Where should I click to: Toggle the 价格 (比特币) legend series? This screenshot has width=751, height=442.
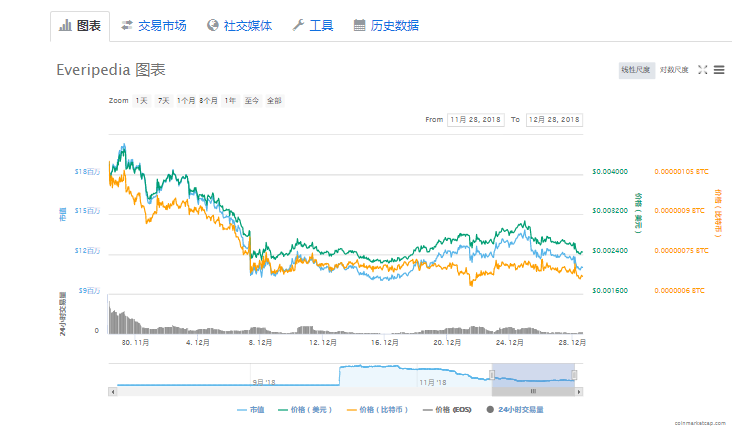[377, 409]
